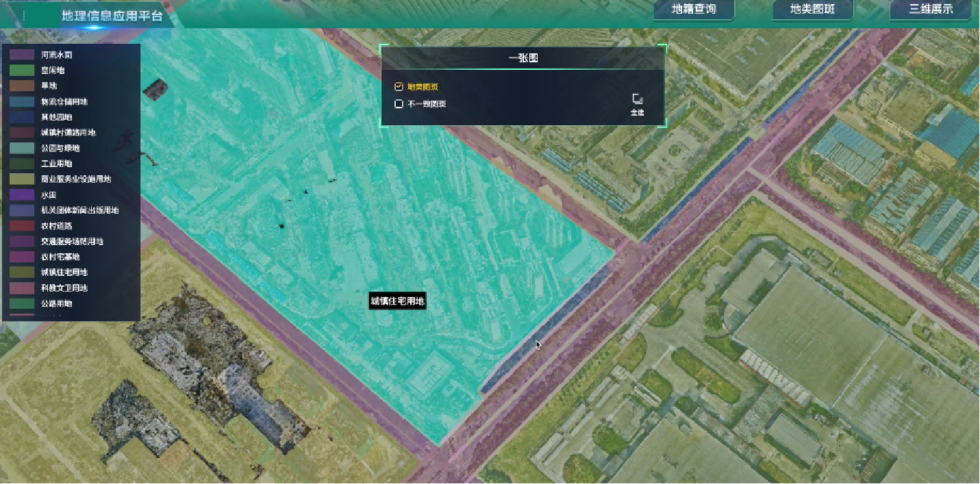Enable the 不一致图斑 checkbox

(x=399, y=104)
